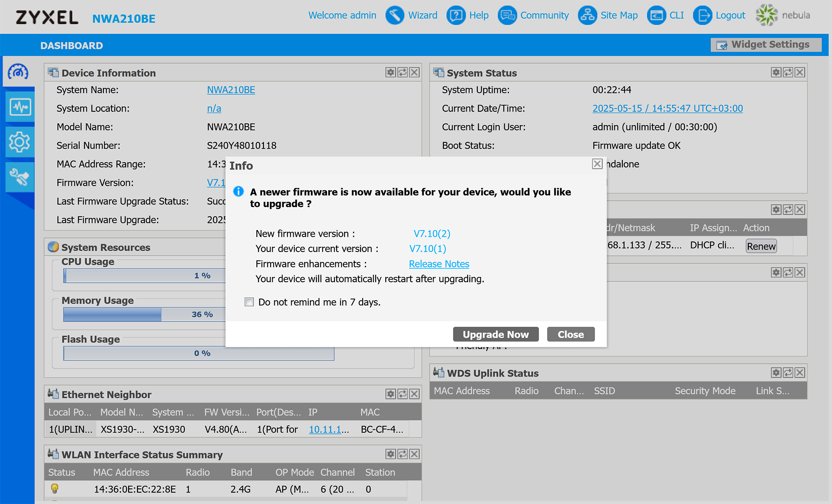Click the Status column header in WLAN table
The height and width of the screenshot is (504, 832).
point(61,472)
